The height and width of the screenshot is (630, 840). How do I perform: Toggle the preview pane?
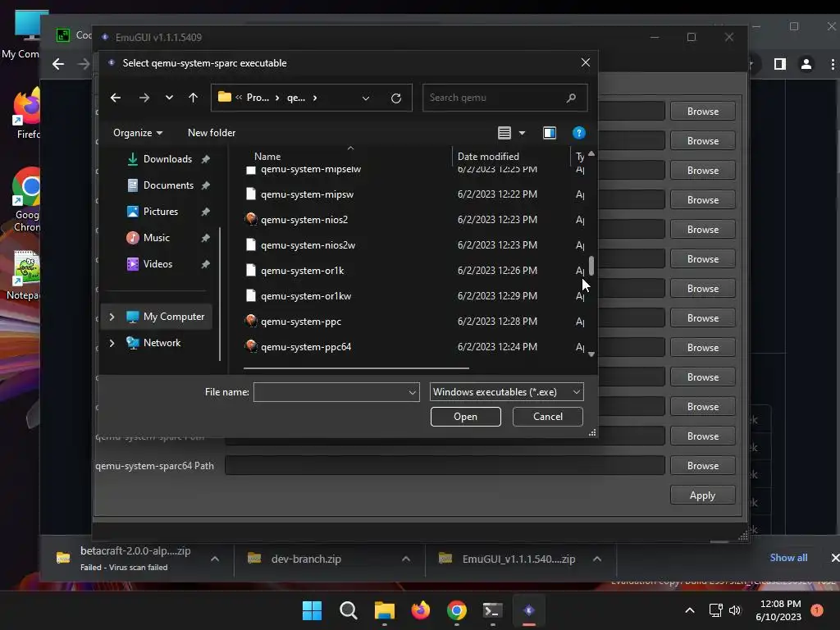(549, 133)
